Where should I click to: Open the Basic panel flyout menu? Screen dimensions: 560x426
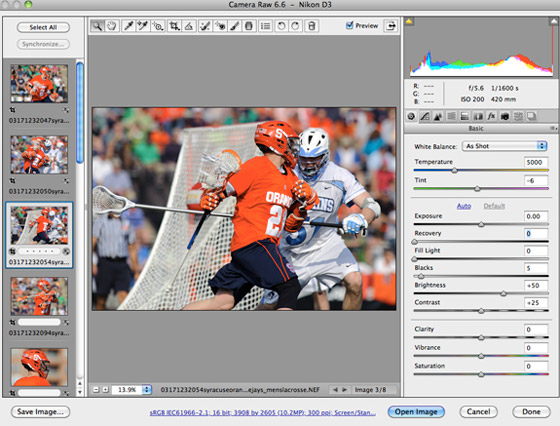553,128
